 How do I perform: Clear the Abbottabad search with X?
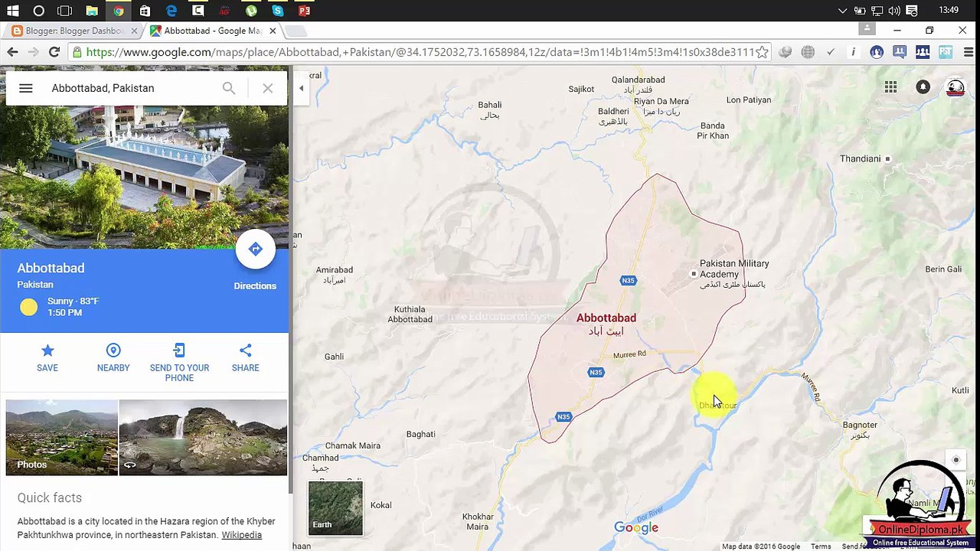point(267,88)
